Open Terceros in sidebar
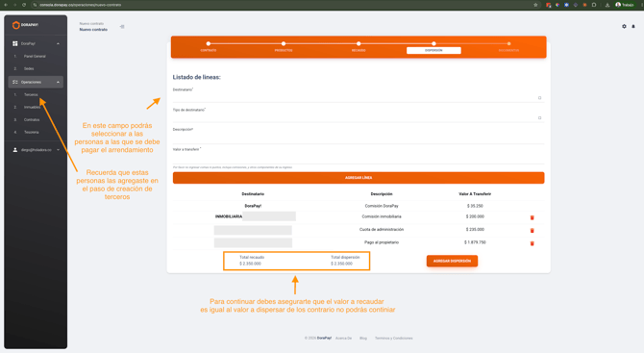The width and height of the screenshot is (644, 353). point(31,94)
